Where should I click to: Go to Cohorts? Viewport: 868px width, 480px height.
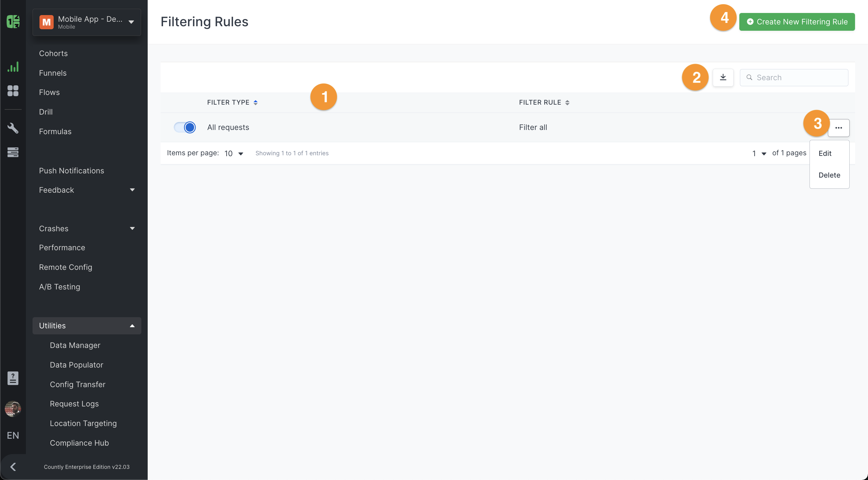(53, 53)
